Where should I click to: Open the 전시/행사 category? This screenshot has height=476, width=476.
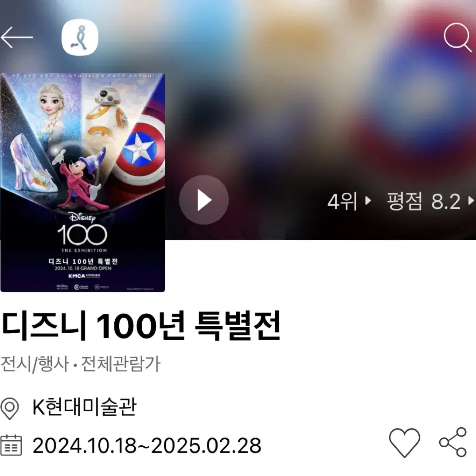point(35,363)
